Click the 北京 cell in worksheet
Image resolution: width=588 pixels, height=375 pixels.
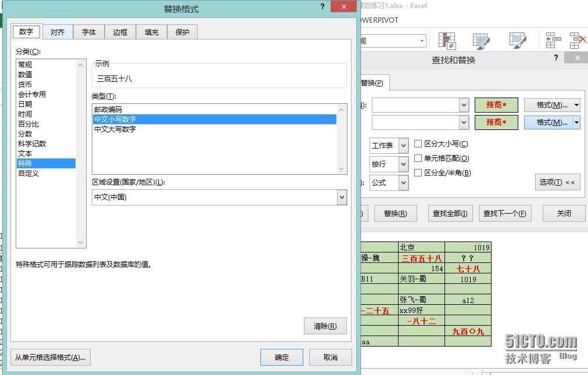[421, 247]
